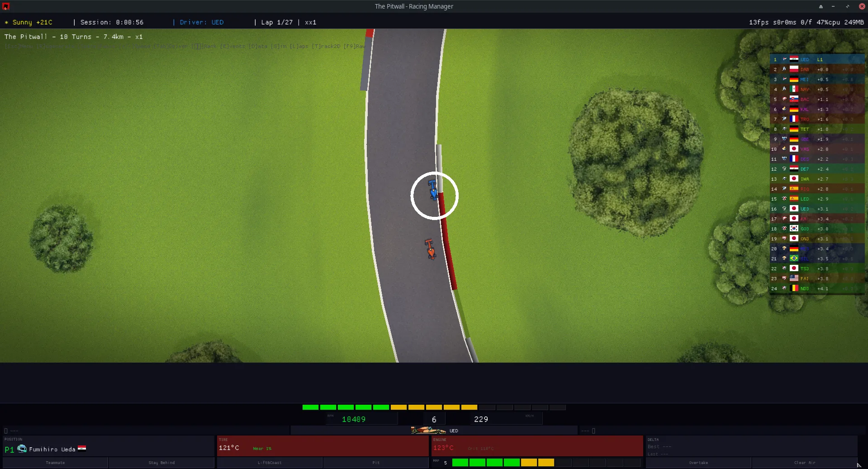Click the helmet icon of leader UED in standings
Viewport: 868px width, 469px height.
[784, 59]
